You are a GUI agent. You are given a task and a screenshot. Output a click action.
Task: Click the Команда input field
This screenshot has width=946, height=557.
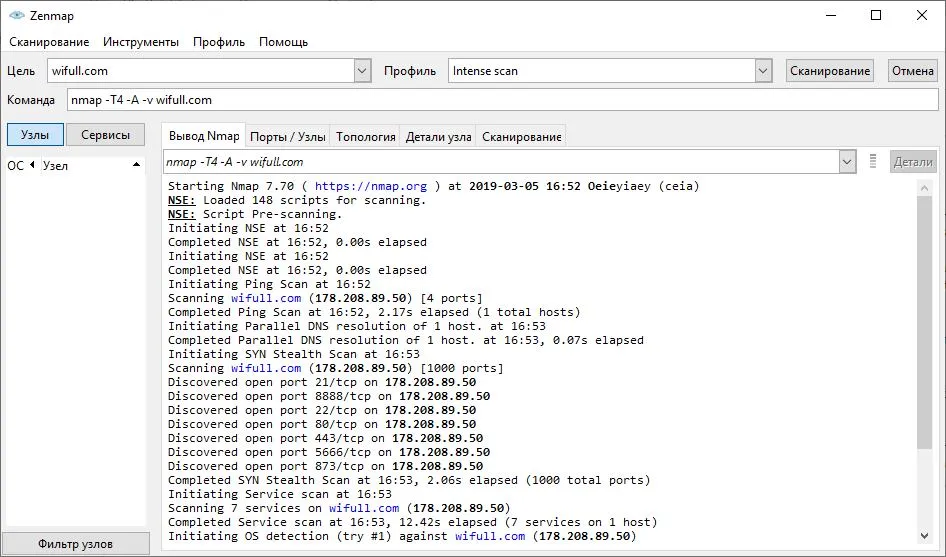tap(502, 100)
